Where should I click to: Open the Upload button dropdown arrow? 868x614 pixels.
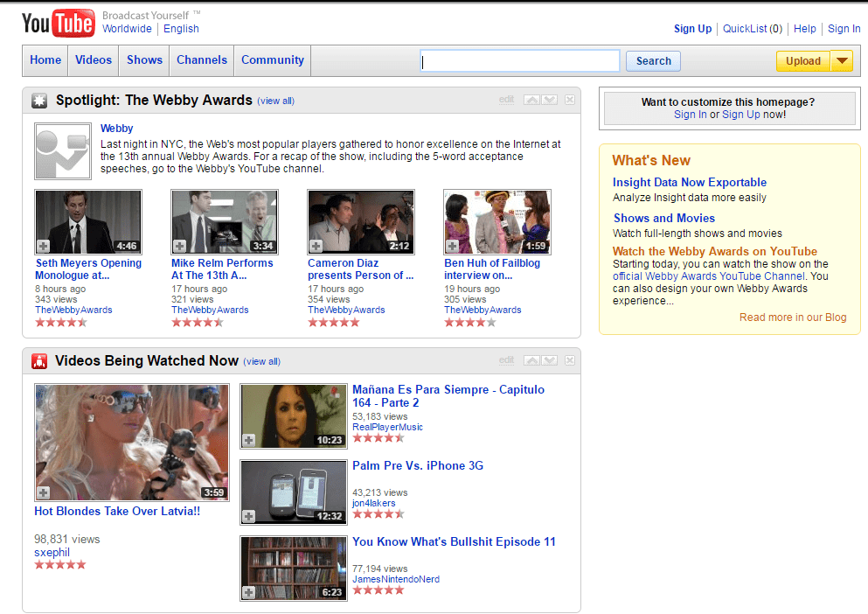[841, 61]
